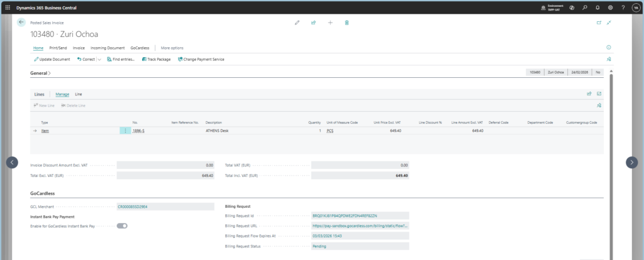This screenshot has height=260, width=644.
Task: Click the edit pencil icon
Action: pyautogui.click(x=297, y=23)
